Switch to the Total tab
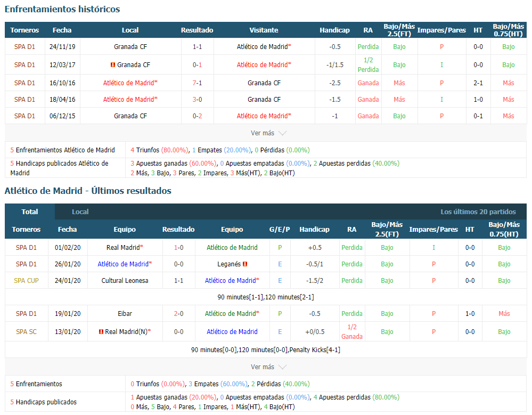The height and width of the screenshot is (415, 532). coord(30,211)
